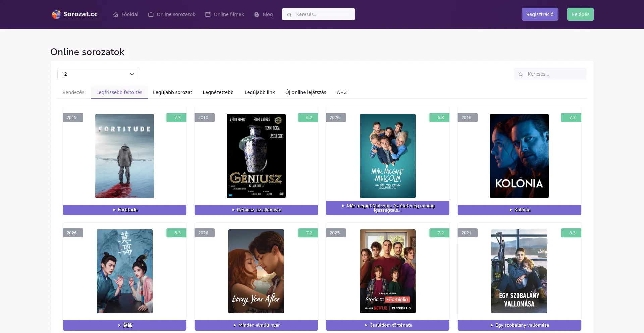644x333 pixels.
Task: Click the 7.3 rating badge on Fortitude
Action: click(x=177, y=118)
